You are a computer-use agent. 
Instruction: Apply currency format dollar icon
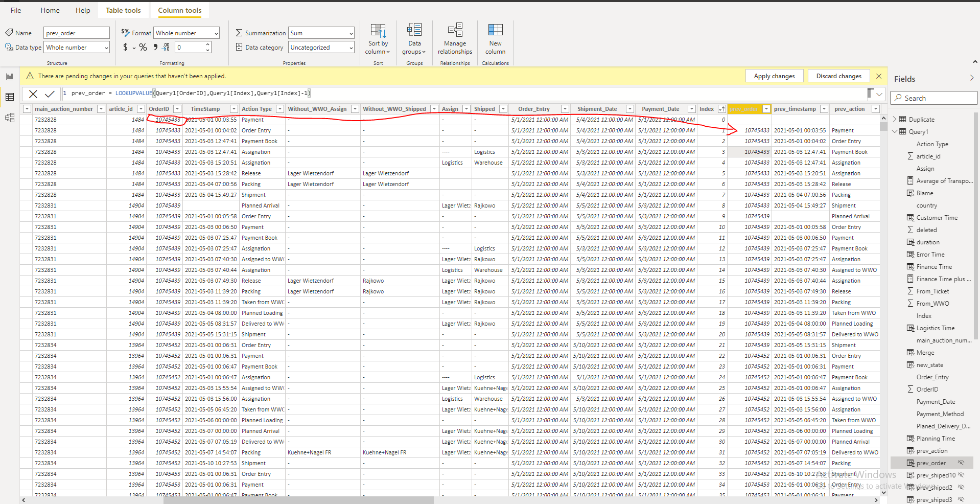click(x=126, y=47)
